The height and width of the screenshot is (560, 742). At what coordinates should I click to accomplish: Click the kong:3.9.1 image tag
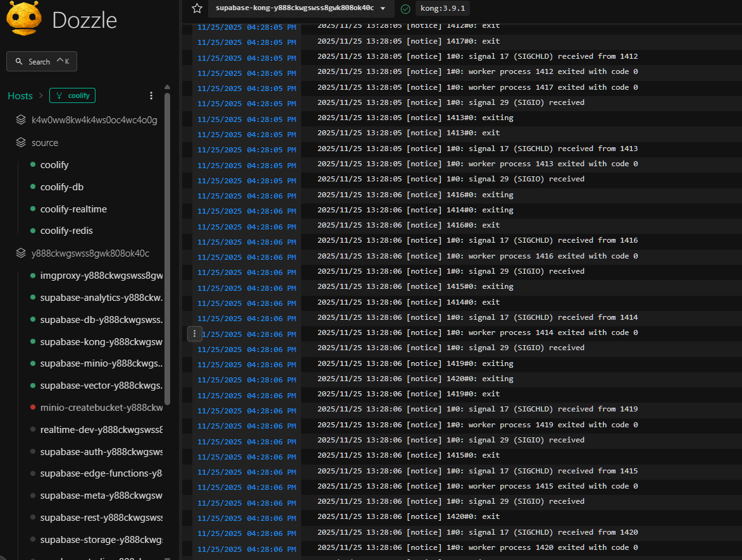click(x=443, y=8)
